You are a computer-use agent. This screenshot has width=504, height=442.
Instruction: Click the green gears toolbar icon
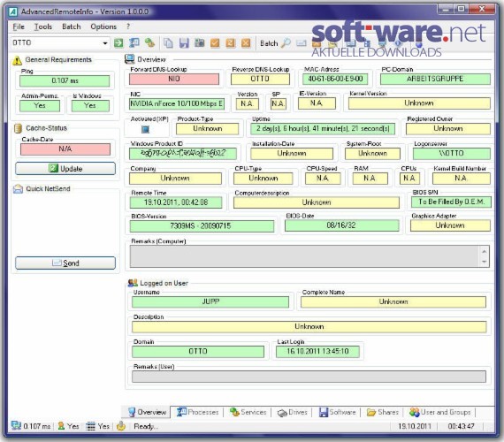click(x=149, y=42)
